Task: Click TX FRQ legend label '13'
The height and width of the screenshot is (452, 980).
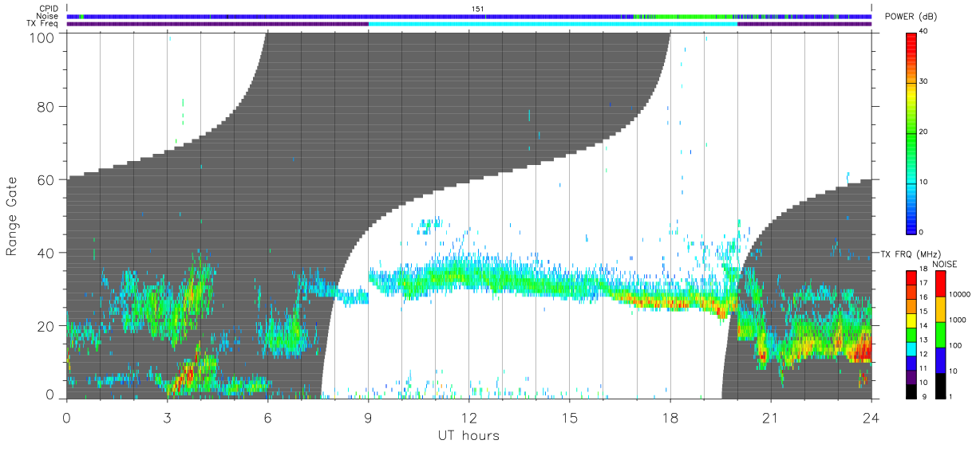Action: (x=925, y=340)
